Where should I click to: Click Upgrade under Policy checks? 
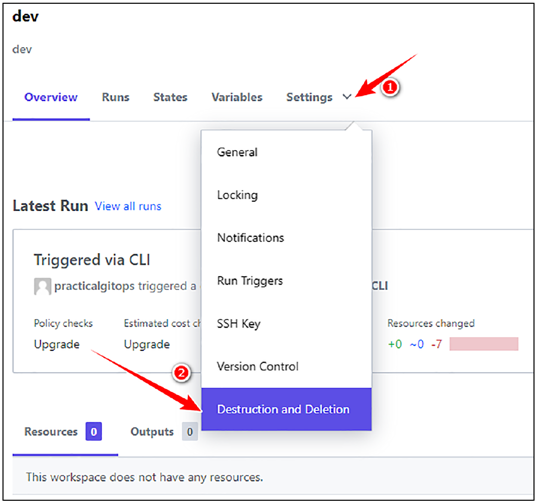57,344
